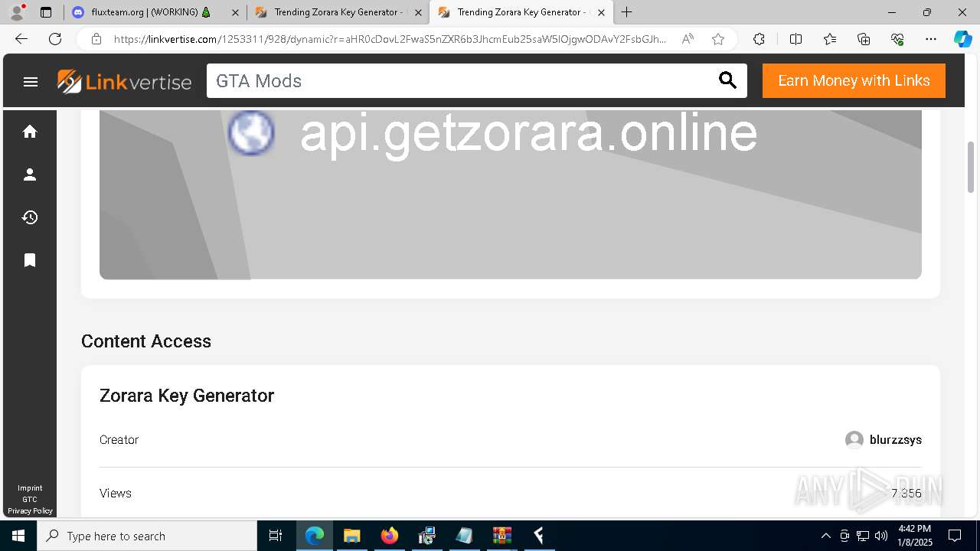
Task: Open the History sidebar icon
Action: [30, 217]
